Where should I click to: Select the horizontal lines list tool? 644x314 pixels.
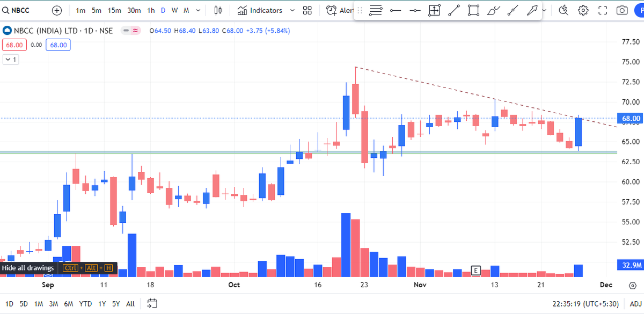376,10
